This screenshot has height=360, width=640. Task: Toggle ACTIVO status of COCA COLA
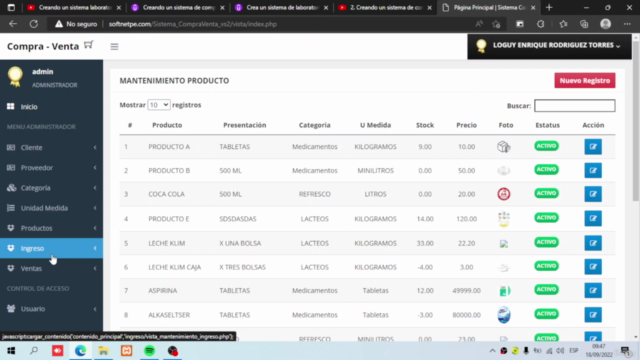click(x=546, y=193)
